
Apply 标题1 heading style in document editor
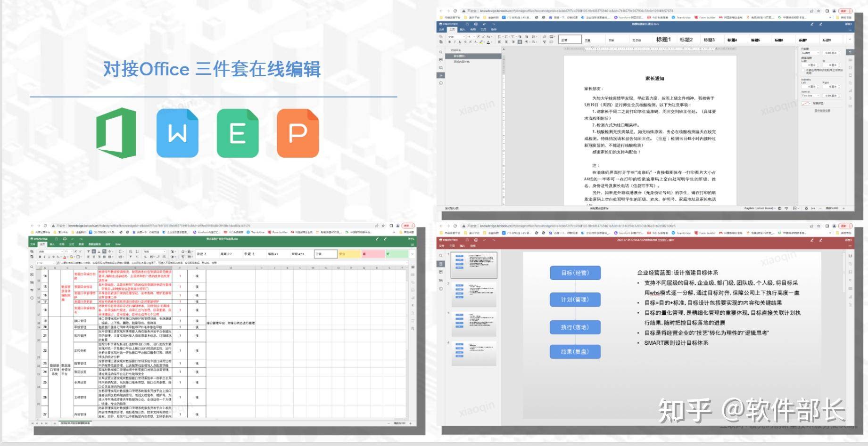click(663, 40)
